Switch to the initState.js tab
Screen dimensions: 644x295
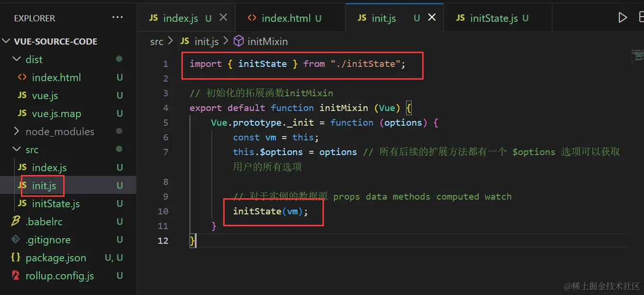coord(498,18)
